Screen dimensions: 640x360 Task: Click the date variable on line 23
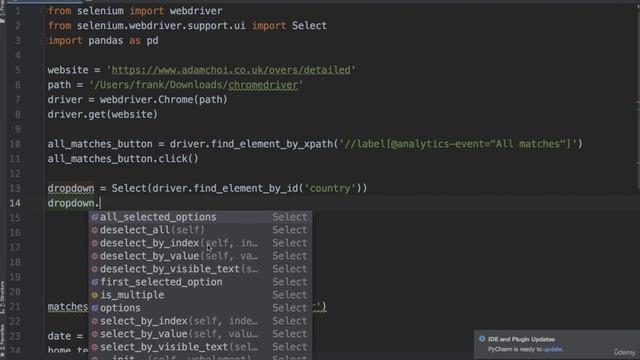[x=59, y=336]
